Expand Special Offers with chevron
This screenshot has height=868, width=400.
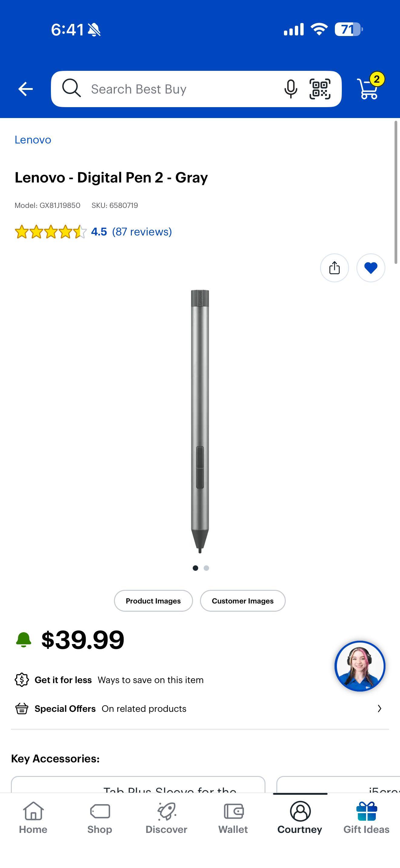[379, 708]
